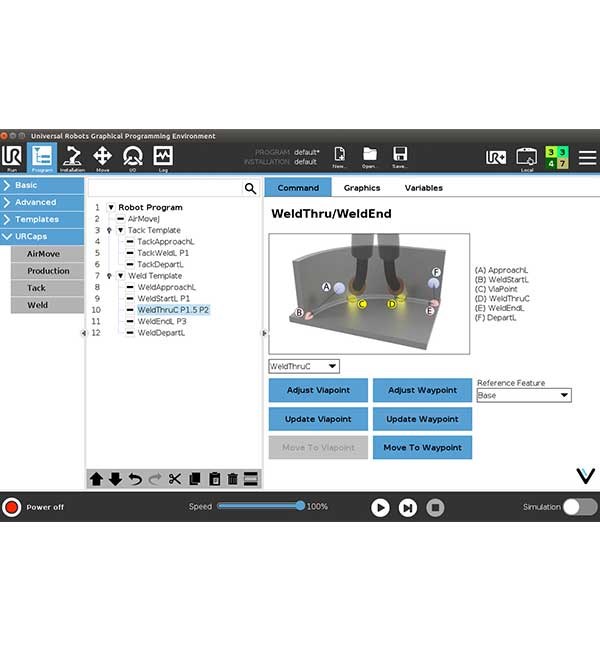Screen dimensions: 600x650
Task: Click the Copy icon
Action: pos(194,479)
